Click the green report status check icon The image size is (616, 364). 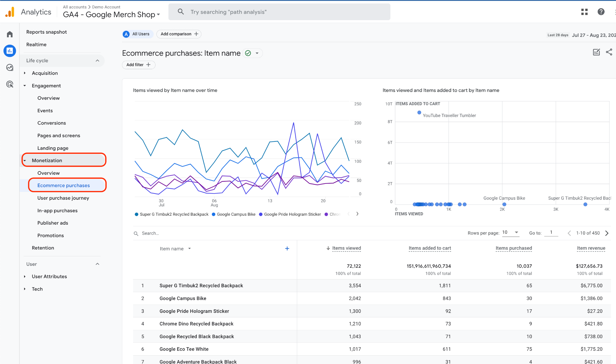(248, 53)
